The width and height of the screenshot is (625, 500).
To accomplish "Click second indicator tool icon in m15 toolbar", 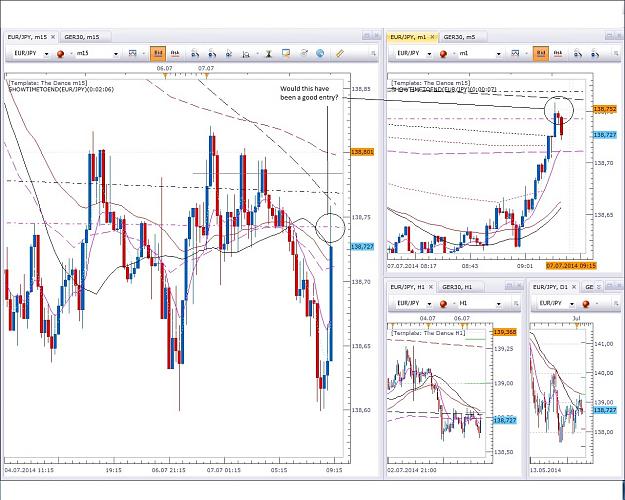I will 212,53.
